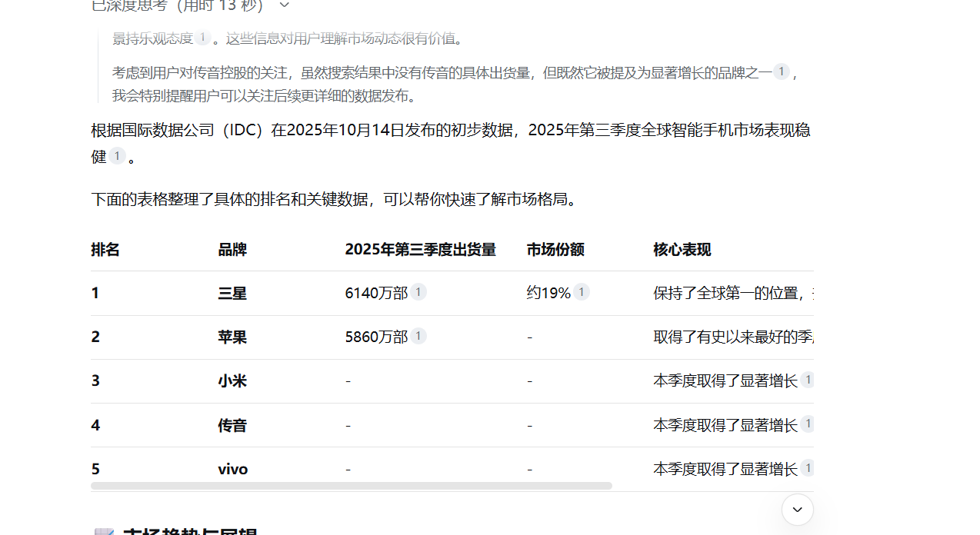Image resolution: width=980 pixels, height=535 pixels.
Task: Click the 6140万部 shipment value
Action: pos(377,293)
